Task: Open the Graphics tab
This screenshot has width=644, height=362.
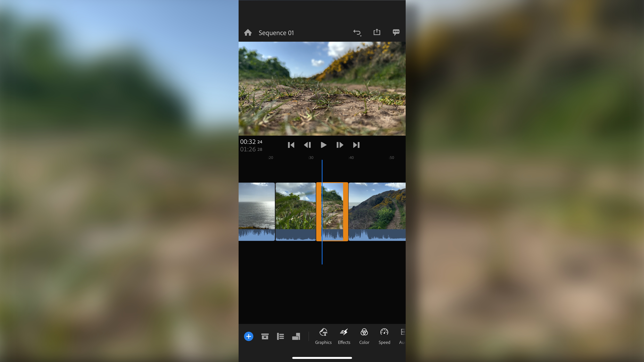Action: pyautogui.click(x=323, y=337)
